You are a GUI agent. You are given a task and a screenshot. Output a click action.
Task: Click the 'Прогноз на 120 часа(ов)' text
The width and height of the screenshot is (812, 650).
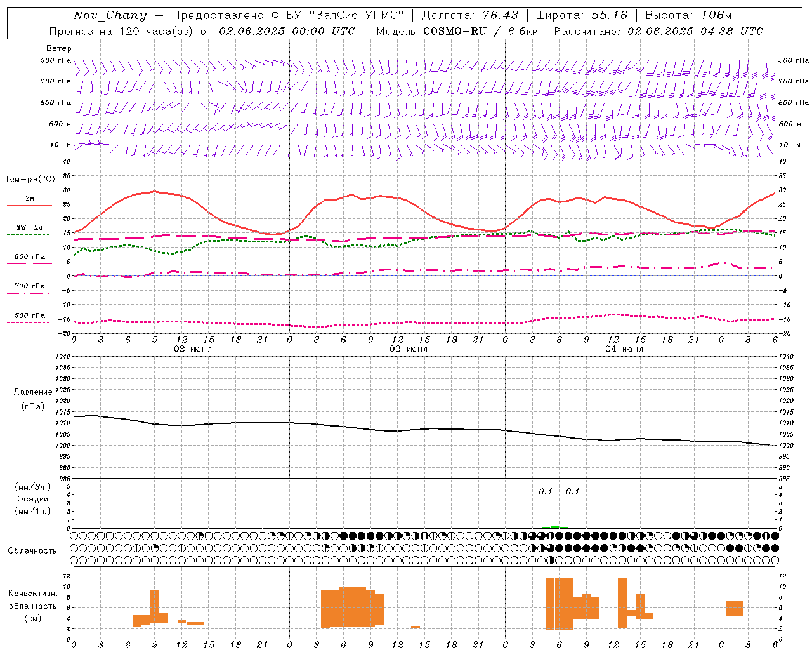pos(122,31)
